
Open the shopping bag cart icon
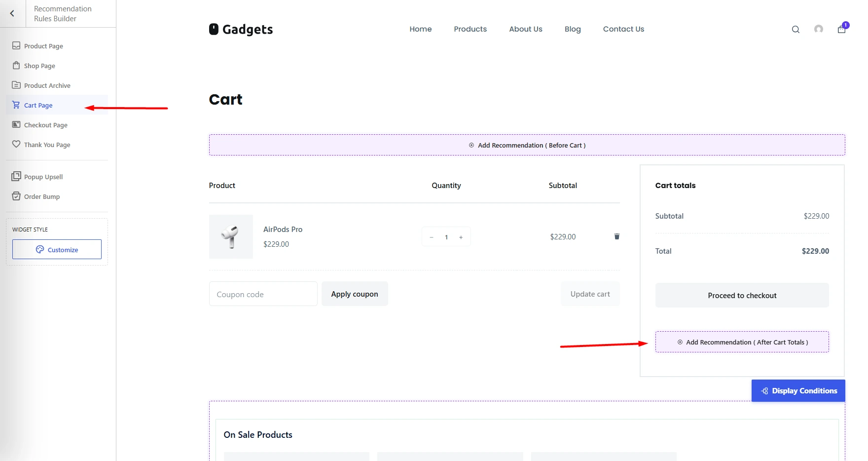click(842, 29)
